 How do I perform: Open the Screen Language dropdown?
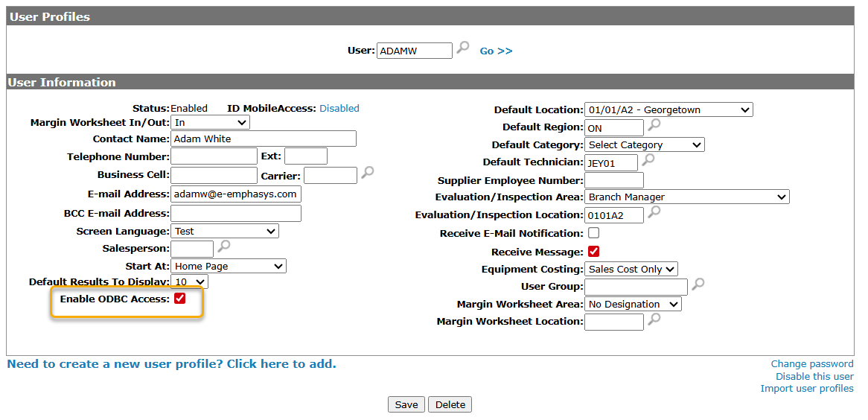[x=224, y=231]
